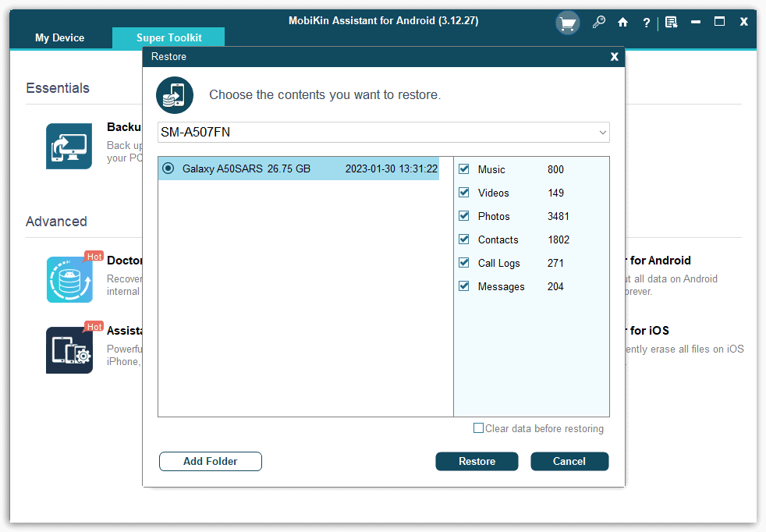Uncheck the Messages checkbox
The image size is (766, 532).
(x=464, y=286)
